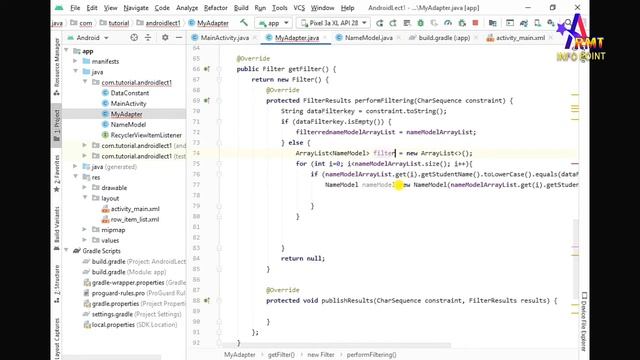The height and width of the screenshot is (360, 640).
Task: Select MainActivity class in the project tree
Action: 128,104
